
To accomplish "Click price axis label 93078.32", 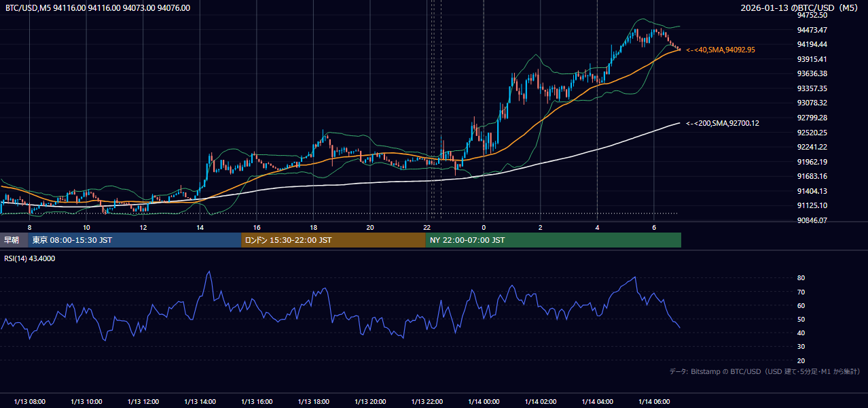I will (x=812, y=103).
